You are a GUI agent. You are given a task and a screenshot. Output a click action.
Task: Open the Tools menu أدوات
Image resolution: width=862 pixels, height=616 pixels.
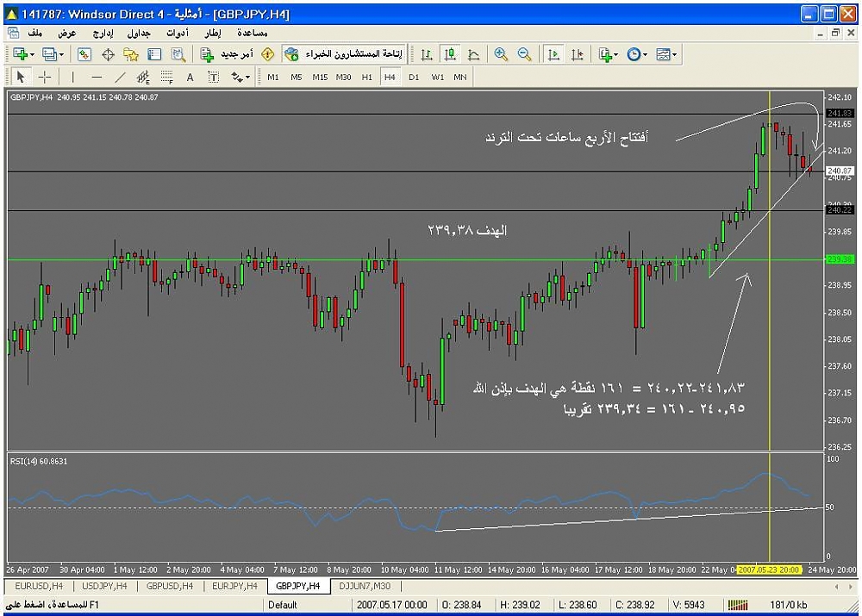click(x=177, y=33)
